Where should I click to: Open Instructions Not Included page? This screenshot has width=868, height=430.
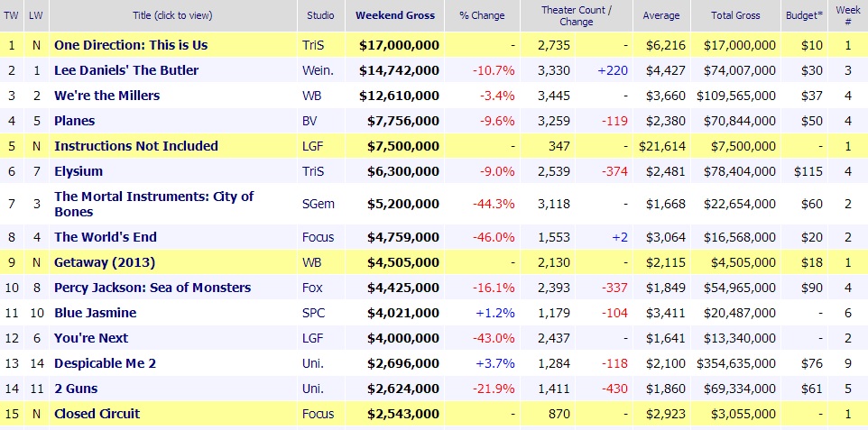coord(135,146)
